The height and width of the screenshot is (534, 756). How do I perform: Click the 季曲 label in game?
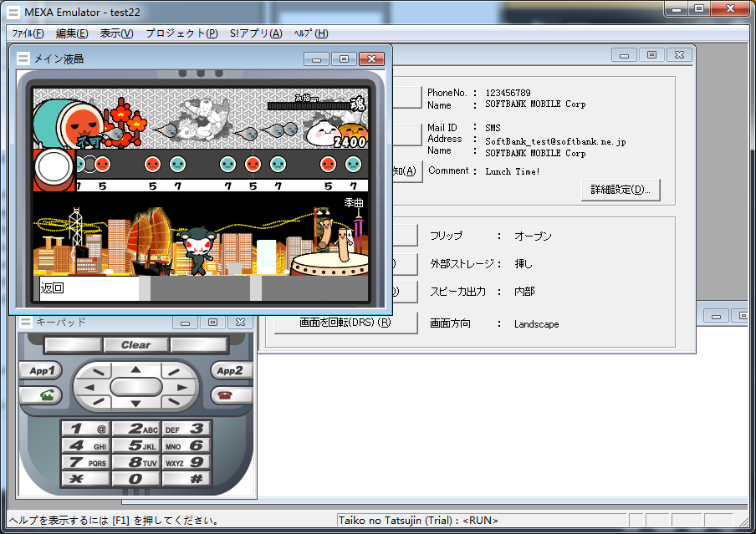point(354,203)
